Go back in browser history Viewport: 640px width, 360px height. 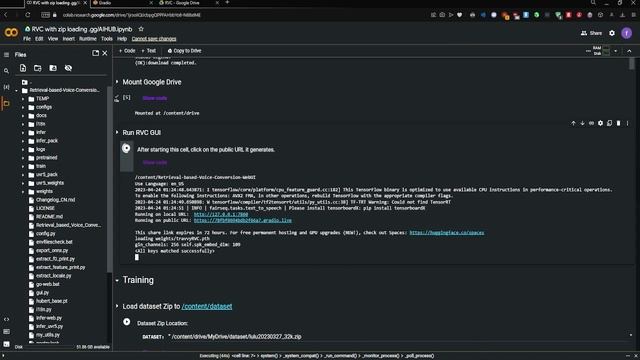pos(6,15)
